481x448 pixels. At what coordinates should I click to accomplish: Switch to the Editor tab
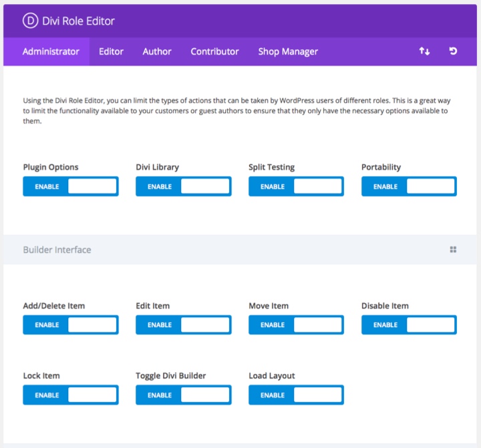coord(111,51)
